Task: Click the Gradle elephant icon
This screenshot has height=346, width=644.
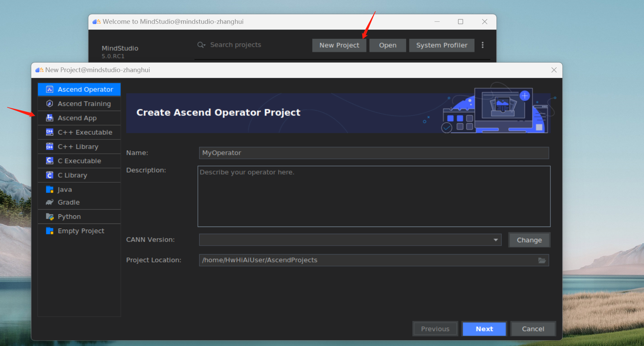Action: (50, 202)
